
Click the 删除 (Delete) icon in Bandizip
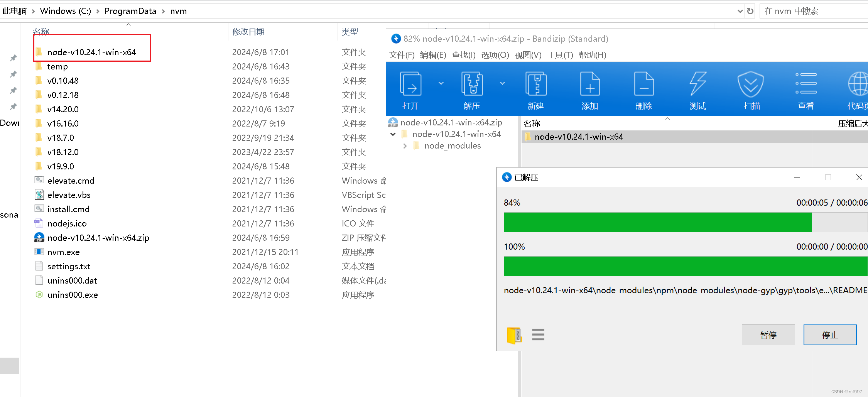[643, 90]
